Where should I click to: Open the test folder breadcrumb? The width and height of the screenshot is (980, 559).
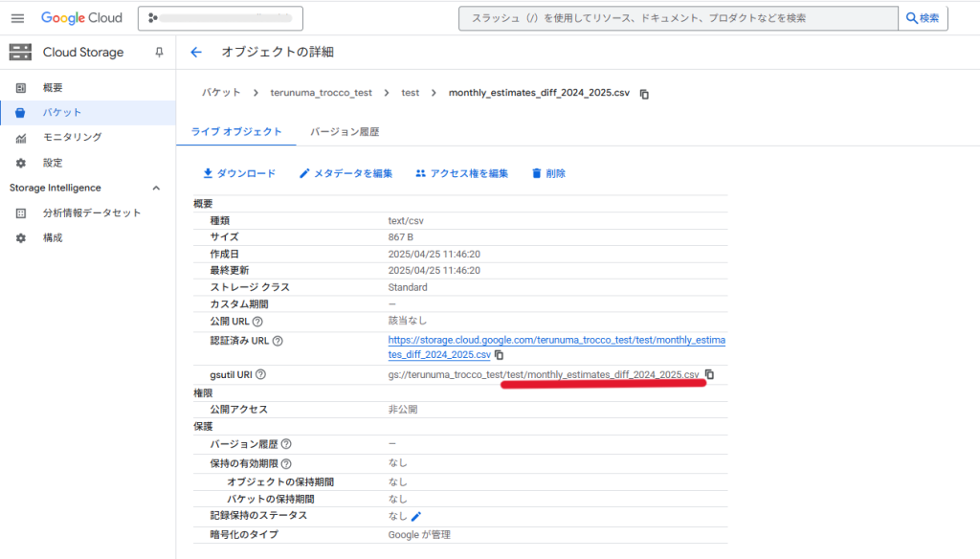click(410, 93)
